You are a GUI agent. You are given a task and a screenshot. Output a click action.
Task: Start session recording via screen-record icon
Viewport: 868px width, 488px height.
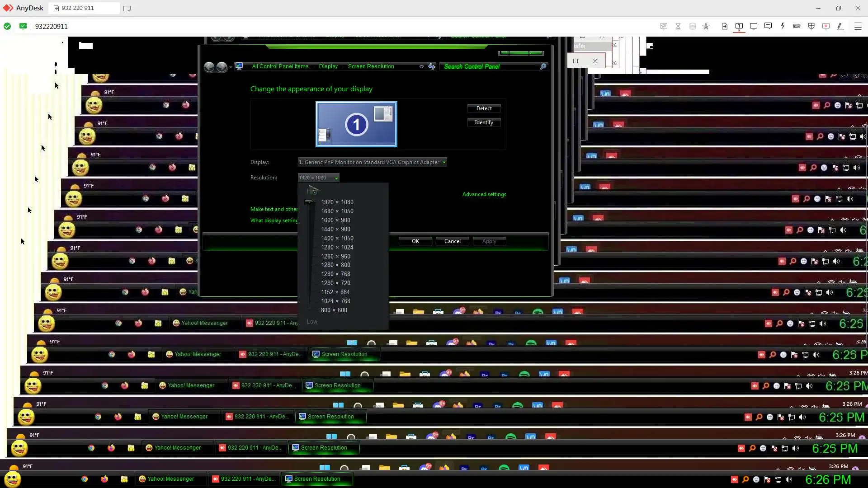tap(826, 26)
